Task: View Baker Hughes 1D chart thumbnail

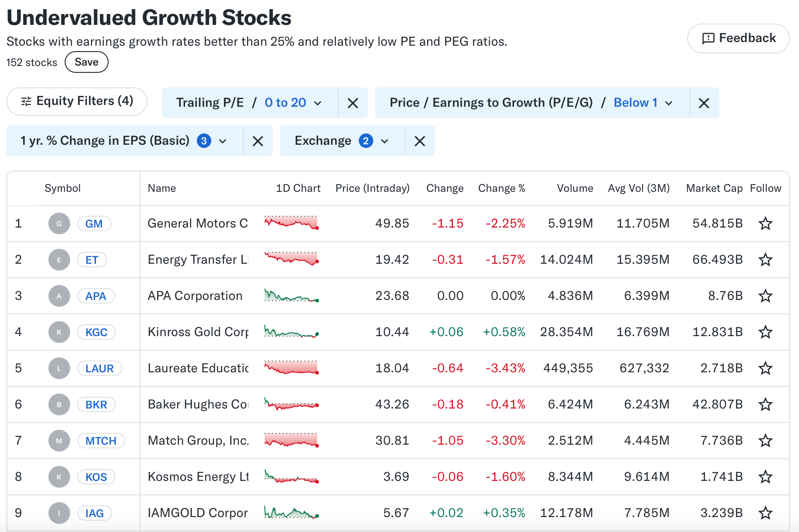Action: tap(292, 404)
